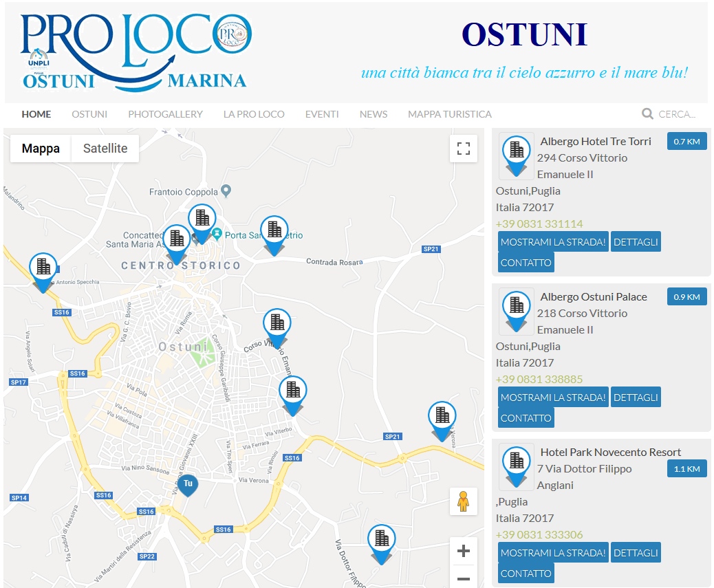Click the Albergo Hotel Tre Torri title
Viewport: 714px width, 588px height.
coord(596,142)
